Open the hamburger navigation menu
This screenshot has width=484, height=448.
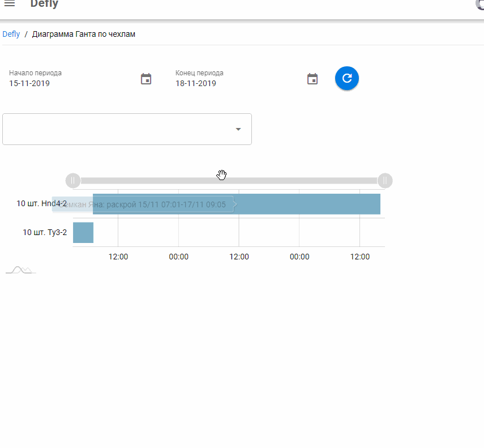click(10, 3)
